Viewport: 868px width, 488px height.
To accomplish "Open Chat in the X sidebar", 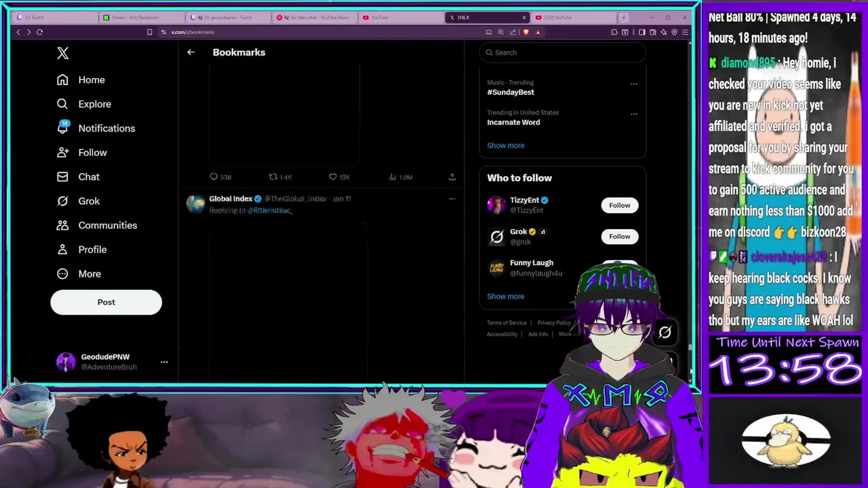I will (x=78, y=177).
